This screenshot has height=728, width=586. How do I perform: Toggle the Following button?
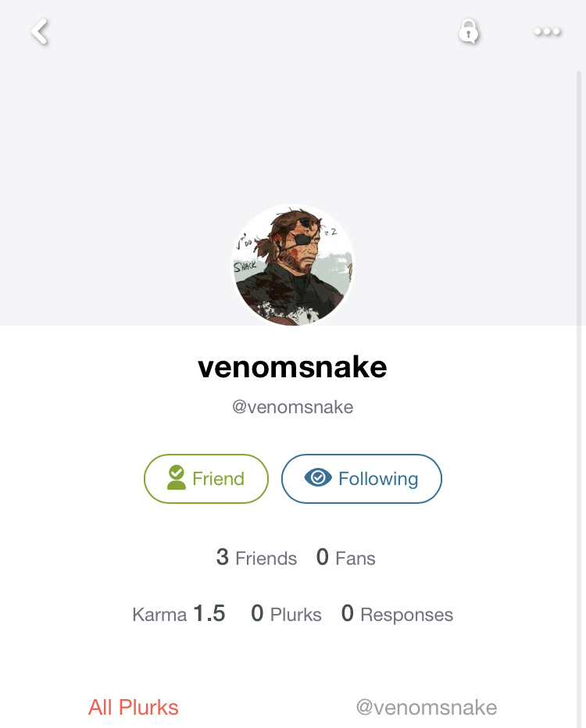coord(361,479)
